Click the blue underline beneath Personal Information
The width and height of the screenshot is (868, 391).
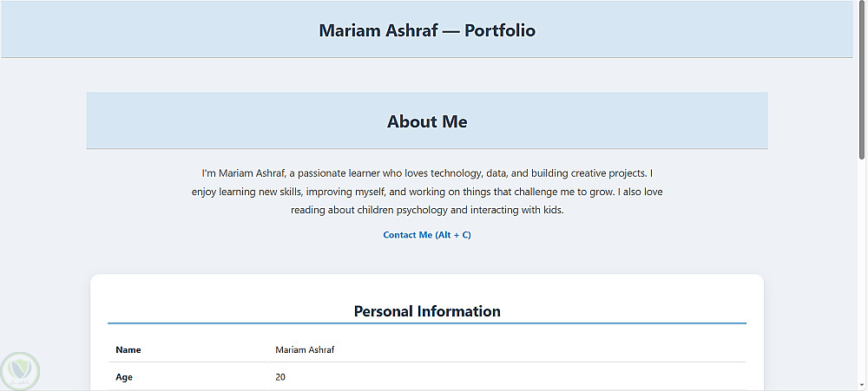[x=427, y=323]
